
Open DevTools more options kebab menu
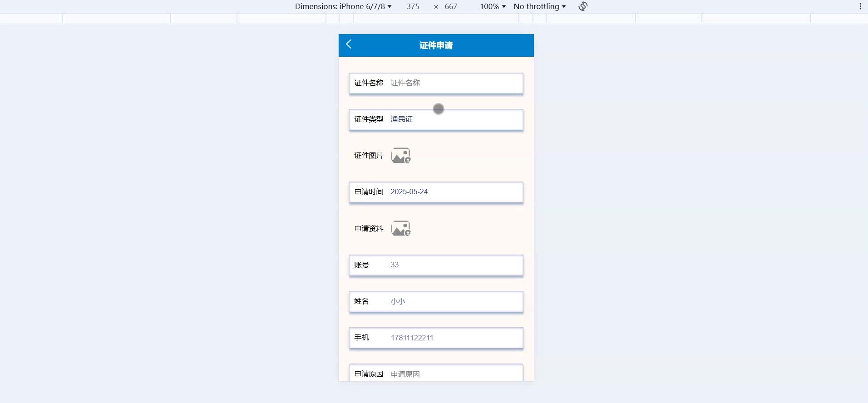click(860, 6)
